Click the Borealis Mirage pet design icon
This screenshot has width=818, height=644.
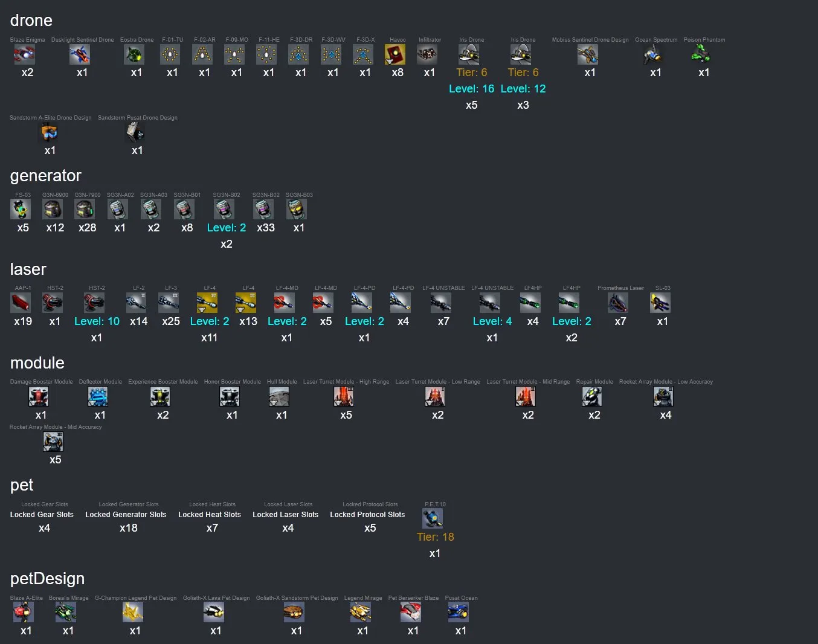click(66, 613)
